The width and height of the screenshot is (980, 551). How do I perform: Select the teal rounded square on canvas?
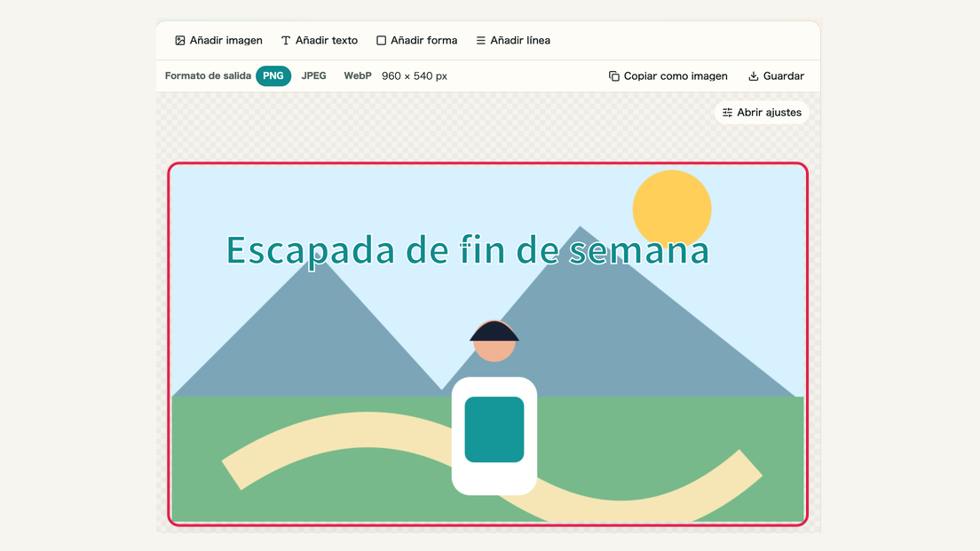(x=494, y=429)
